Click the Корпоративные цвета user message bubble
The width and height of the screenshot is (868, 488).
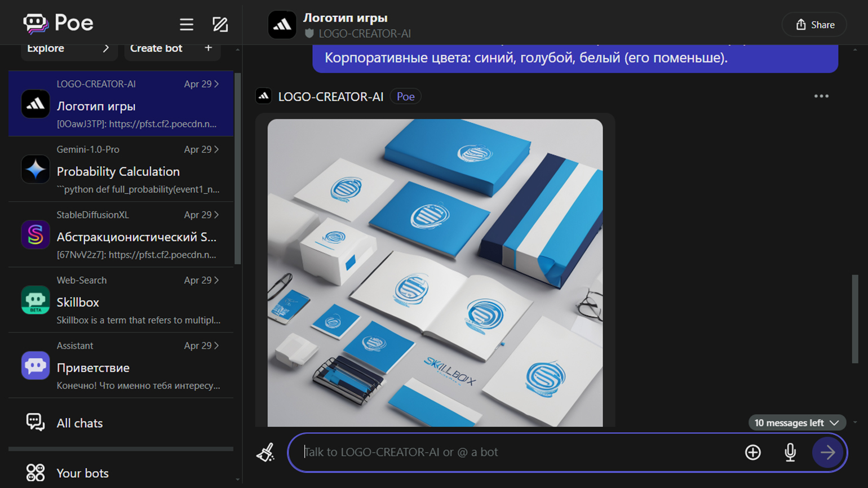[575, 58]
